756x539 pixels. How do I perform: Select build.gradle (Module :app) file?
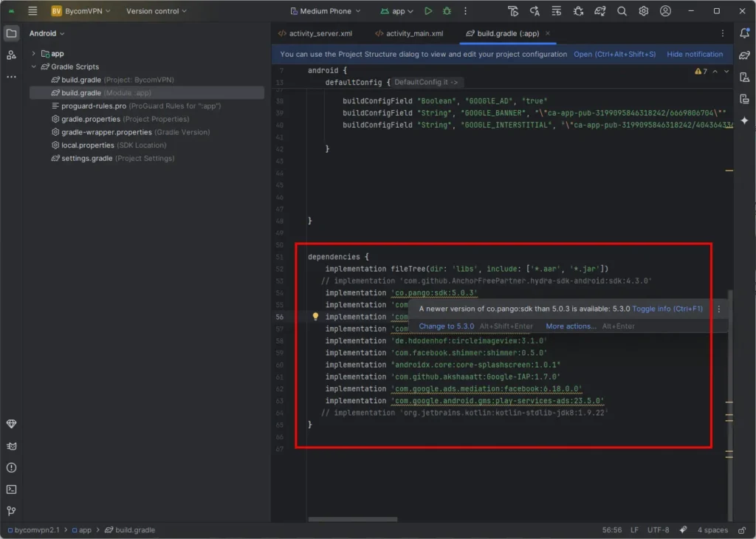click(x=147, y=92)
